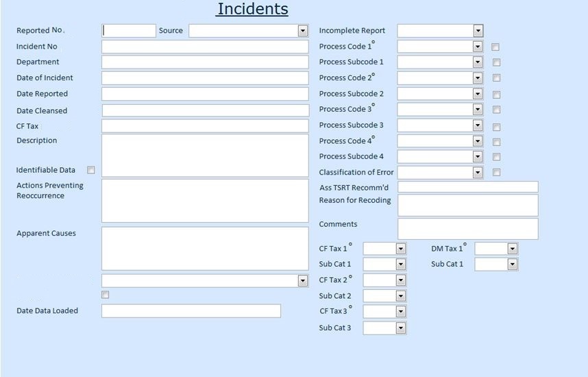Open the Process Code 3 dropdown
The width and height of the screenshot is (588, 377).
point(478,110)
